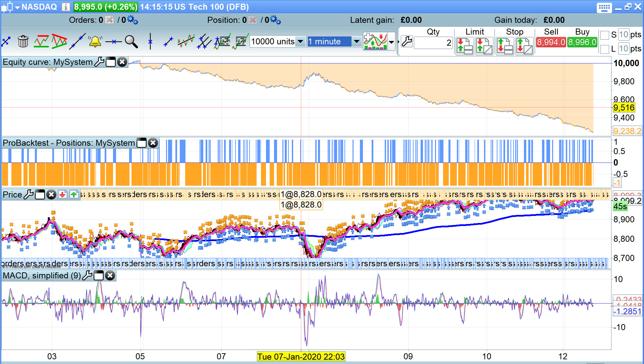Enable the S stop points checkbox
The height and width of the screenshot is (364, 644).
coord(604,35)
